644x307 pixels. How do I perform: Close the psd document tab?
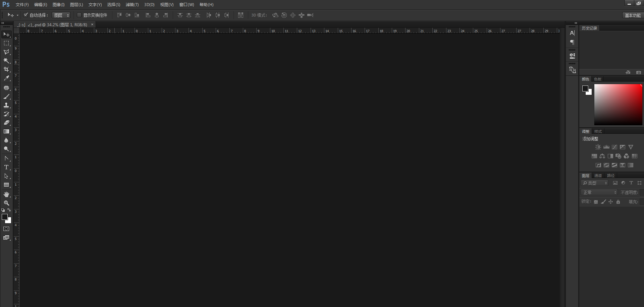92,24
